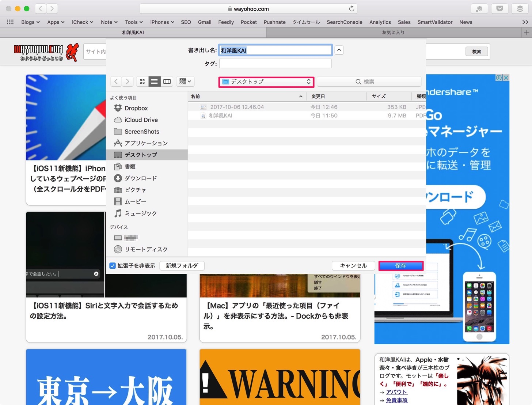Open the ScreenShots folder in the sidebar
This screenshot has width=532, height=405.
point(147,132)
